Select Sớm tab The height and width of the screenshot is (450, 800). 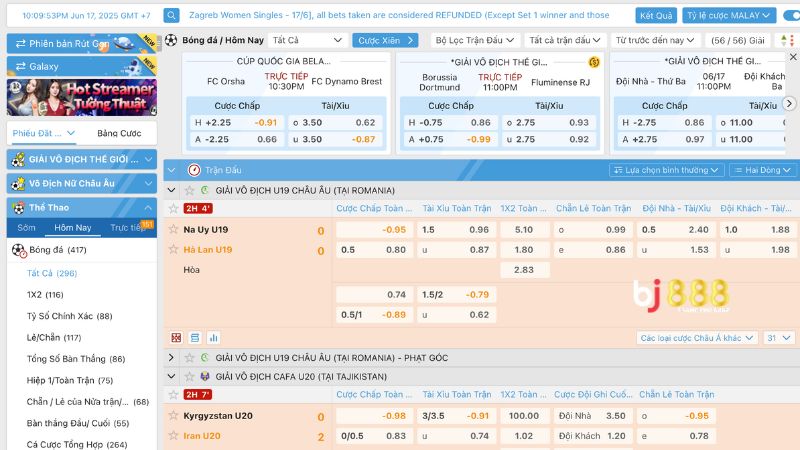click(27, 228)
